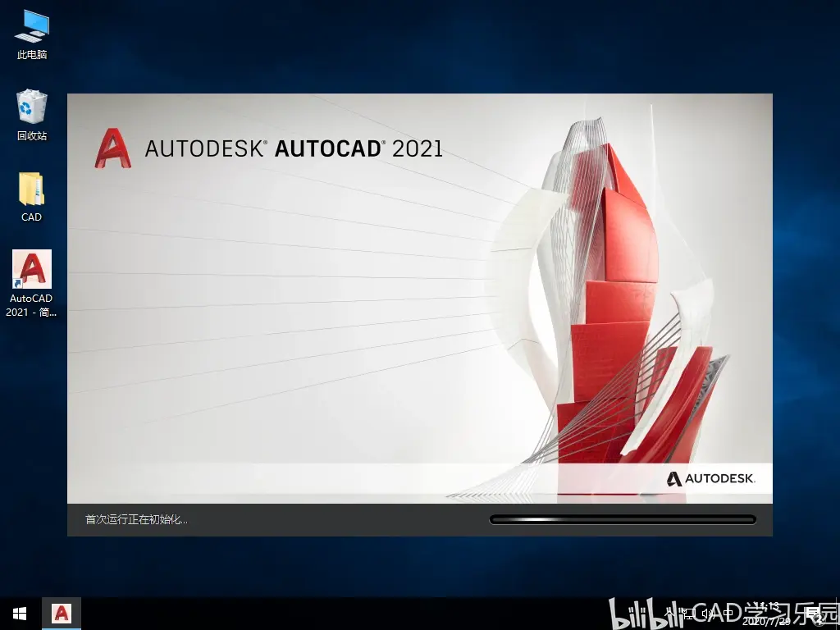Viewport: 840px width, 630px height.
Task: Click the 首次运行正在初始化... status text
Action: point(137,519)
